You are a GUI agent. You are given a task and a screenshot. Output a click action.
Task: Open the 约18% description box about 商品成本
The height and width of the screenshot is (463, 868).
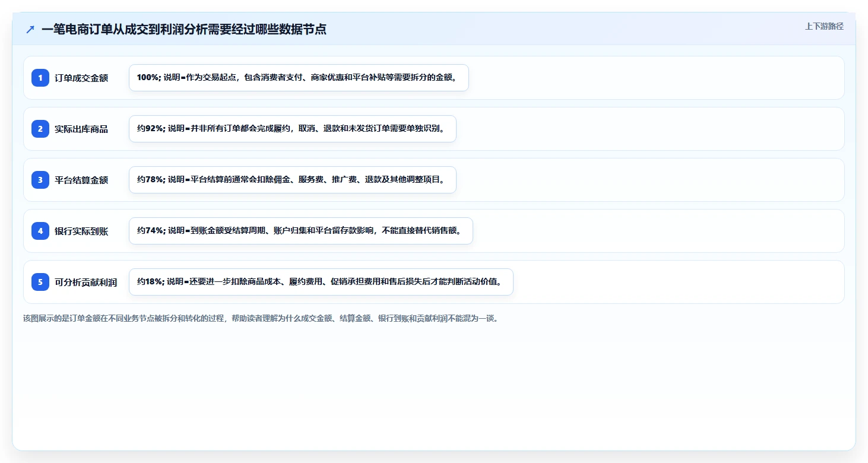click(x=321, y=282)
